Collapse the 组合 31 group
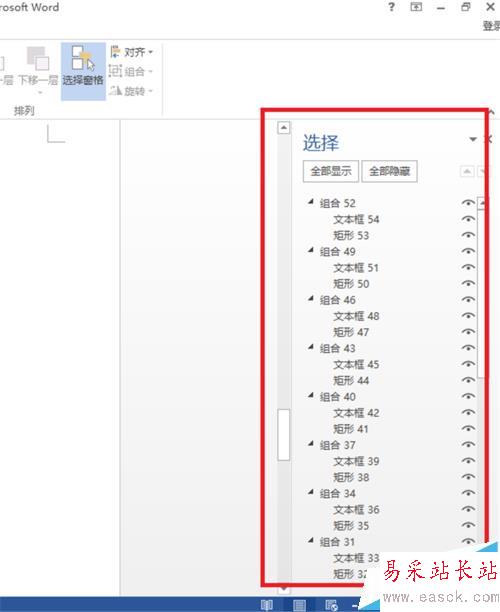 [x=311, y=541]
